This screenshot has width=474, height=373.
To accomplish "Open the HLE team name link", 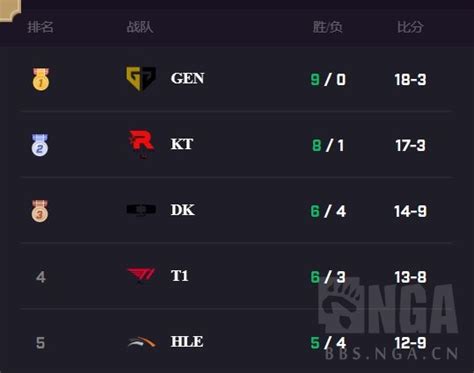I will (x=187, y=342).
